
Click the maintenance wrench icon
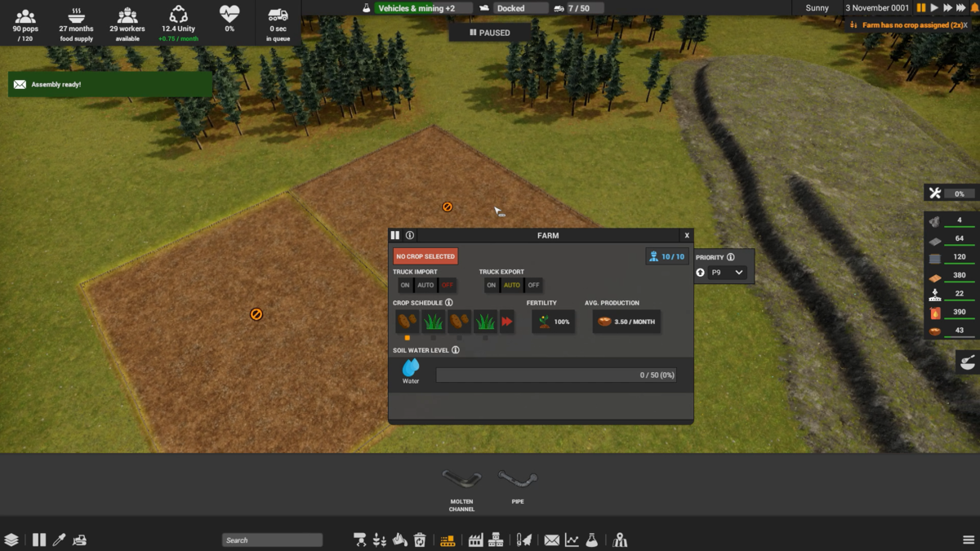pyautogui.click(x=935, y=193)
